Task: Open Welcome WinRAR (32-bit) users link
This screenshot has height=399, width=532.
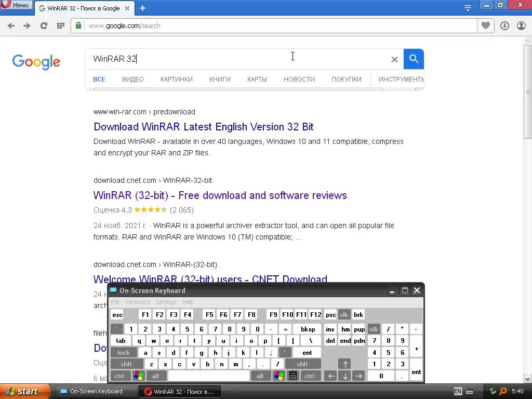Action: [210, 279]
